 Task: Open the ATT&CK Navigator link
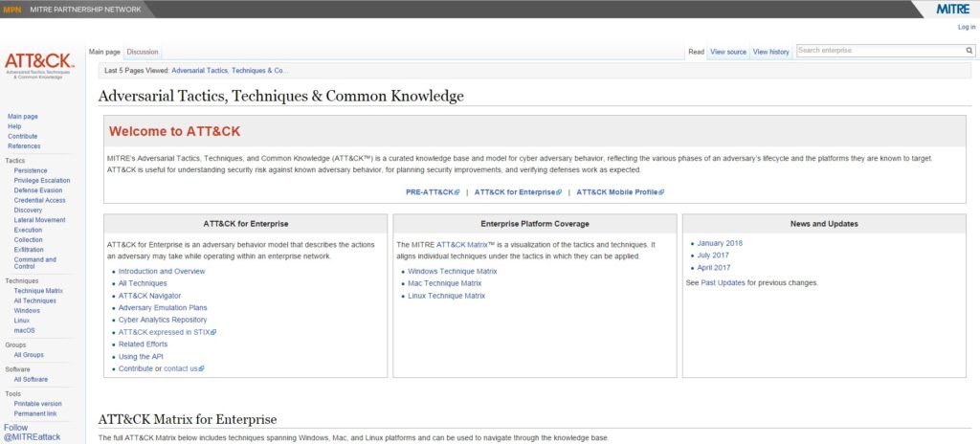[x=150, y=296]
